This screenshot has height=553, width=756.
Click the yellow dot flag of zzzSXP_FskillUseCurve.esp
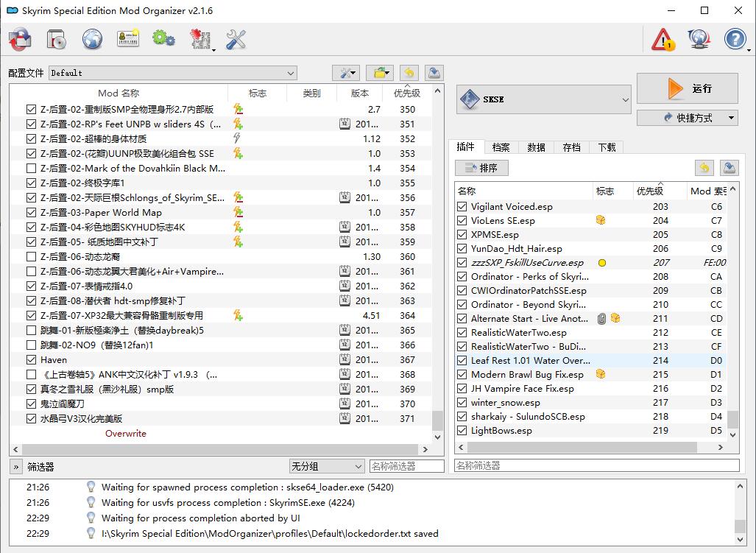pyautogui.click(x=601, y=263)
